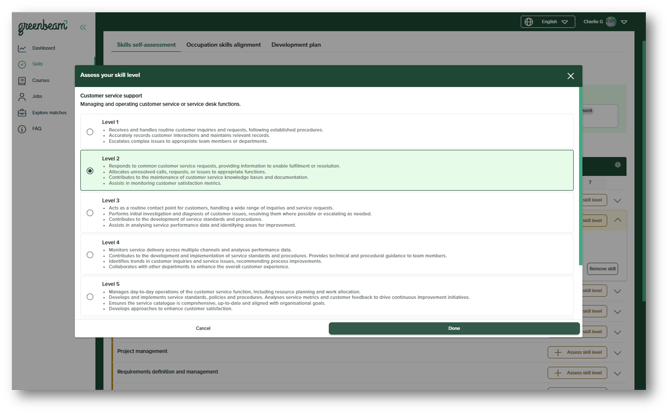670x414 pixels.
Task: Open the Development plan tab
Action: point(296,45)
